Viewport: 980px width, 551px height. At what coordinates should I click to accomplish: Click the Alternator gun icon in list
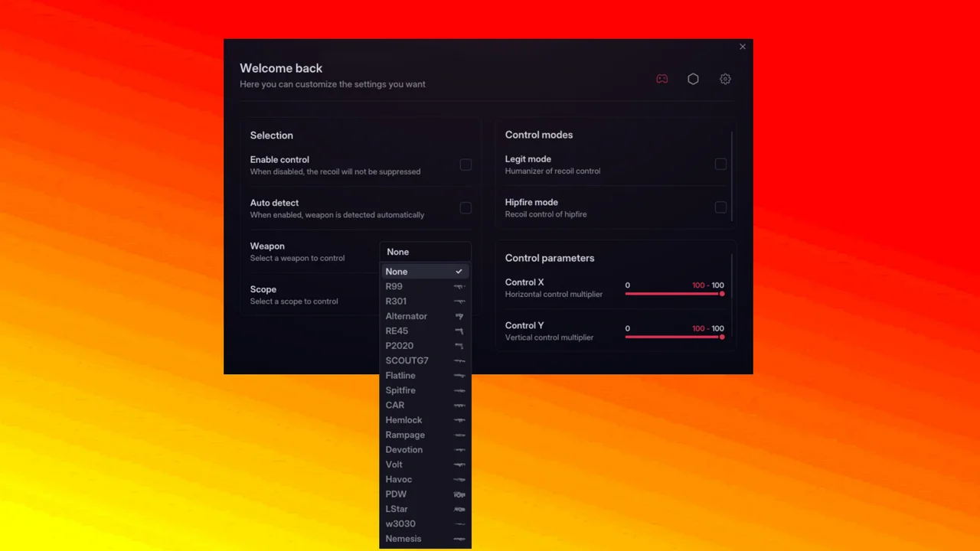459,316
